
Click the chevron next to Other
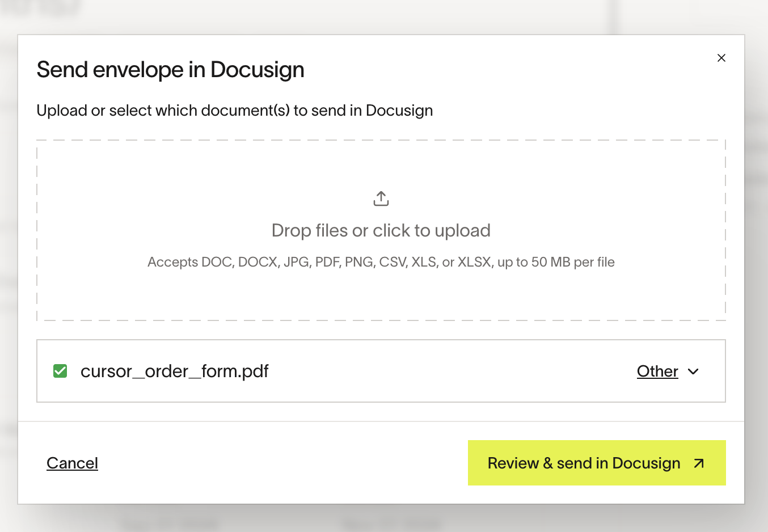pos(693,371)
